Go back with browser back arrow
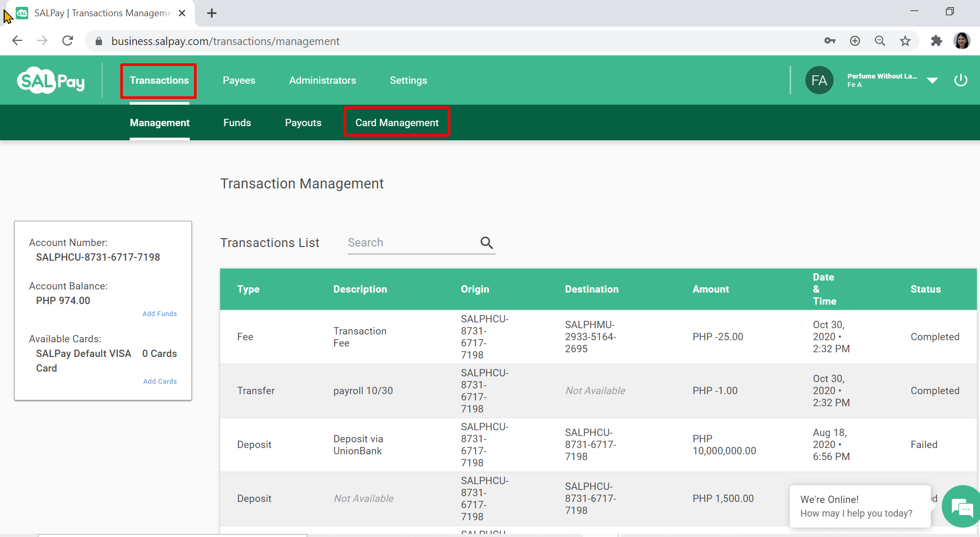 pyautogui.click(x=17, y=41)
